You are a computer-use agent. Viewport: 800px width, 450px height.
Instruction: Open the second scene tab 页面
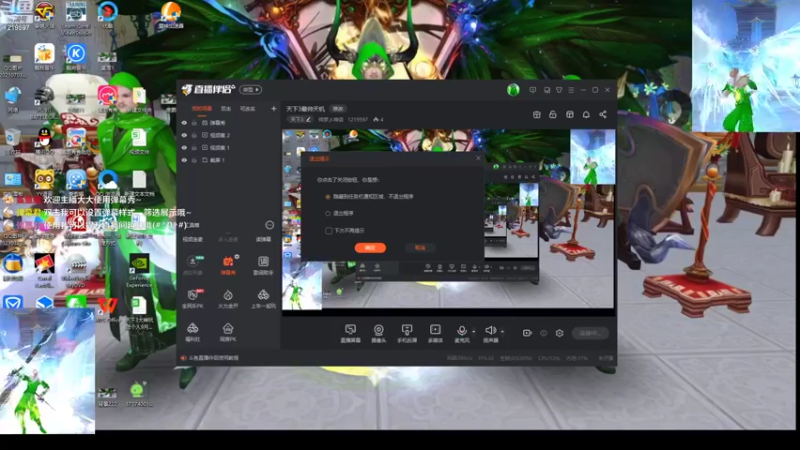(x=226, y=109)
